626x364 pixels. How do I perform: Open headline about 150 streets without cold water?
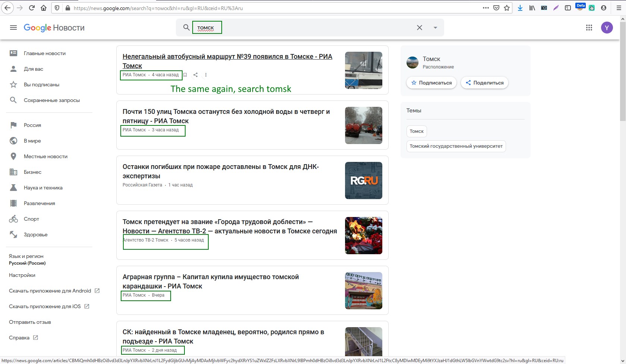(x=226, y=116)
